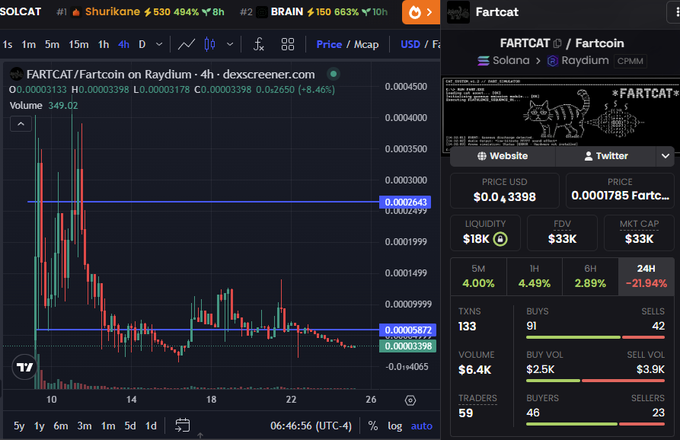Switch chart quote to USD

pos(410,44)
